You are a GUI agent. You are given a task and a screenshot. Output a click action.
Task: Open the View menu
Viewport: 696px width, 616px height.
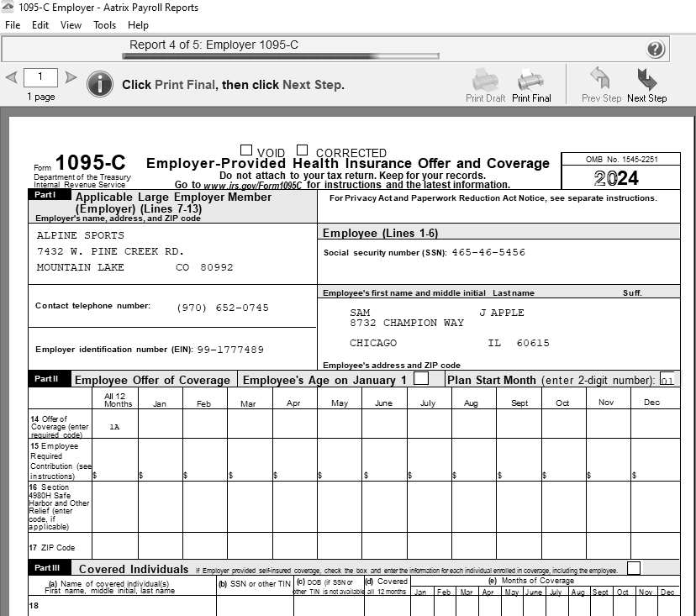point(71,25)
